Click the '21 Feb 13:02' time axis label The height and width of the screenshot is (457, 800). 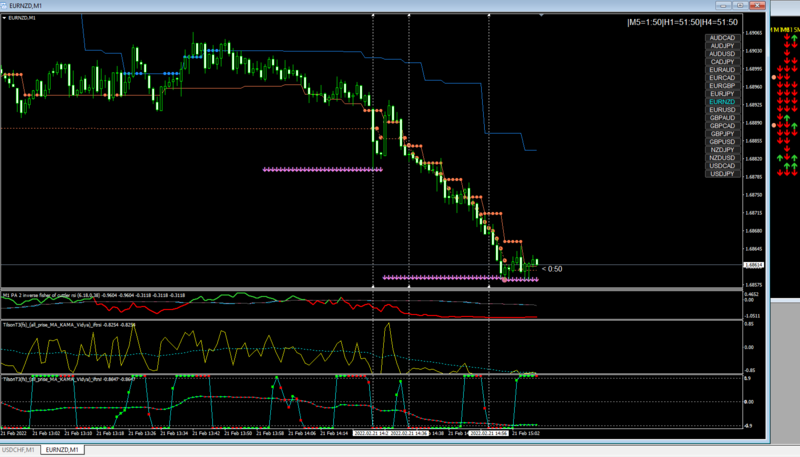(x=46, y=434)
